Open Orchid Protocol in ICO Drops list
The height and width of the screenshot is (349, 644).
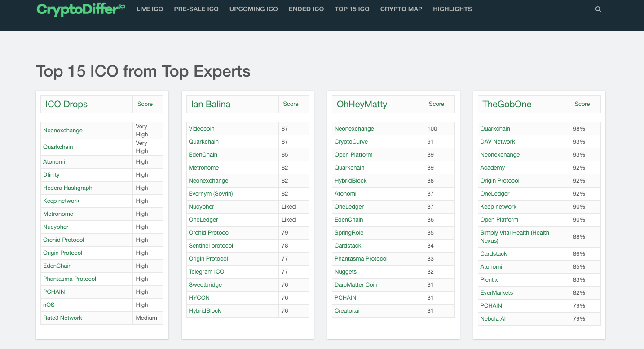point(64,240)
